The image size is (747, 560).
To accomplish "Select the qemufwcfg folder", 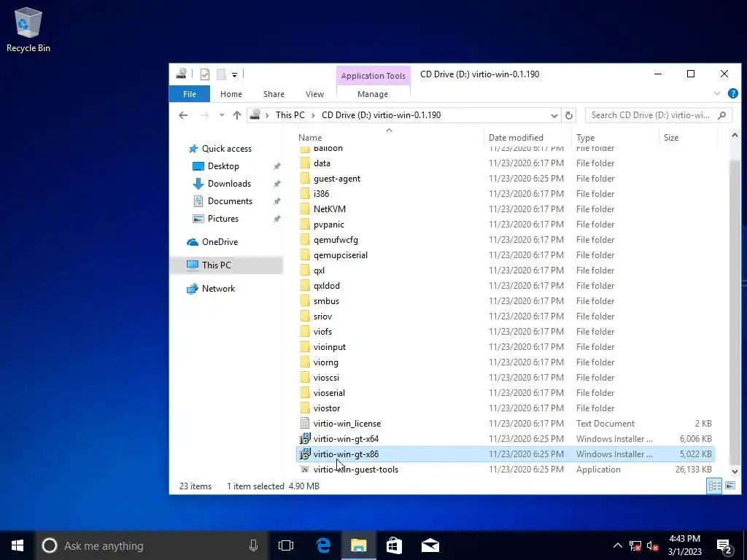I will (336, 239).
